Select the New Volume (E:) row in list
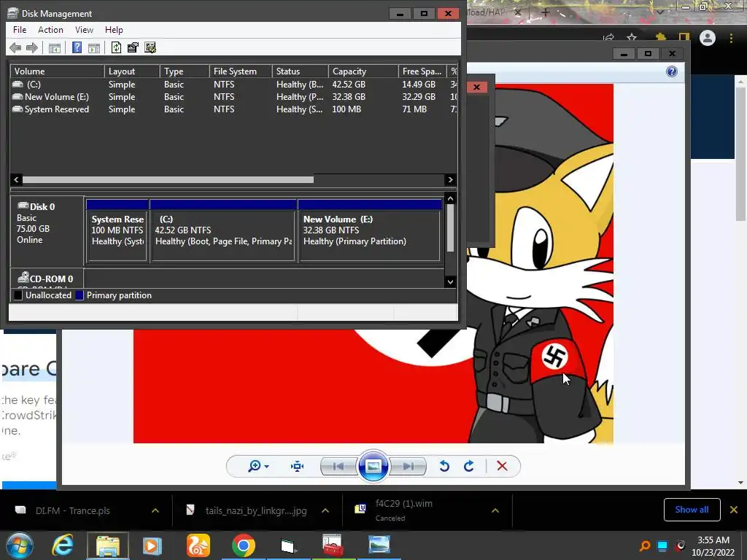Image resolution: width=747 pixels, height=560 pixels. pos(233,97)
